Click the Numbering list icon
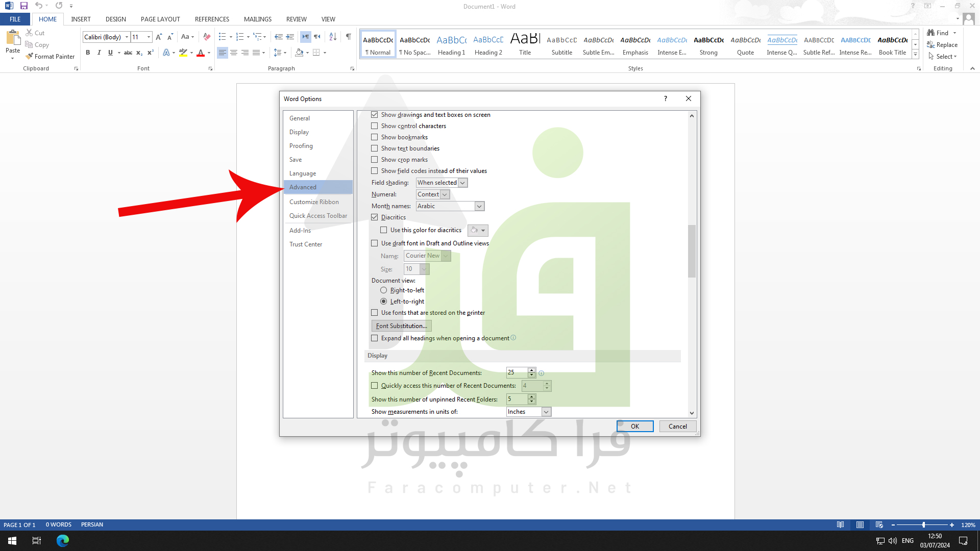 point(240,37)
